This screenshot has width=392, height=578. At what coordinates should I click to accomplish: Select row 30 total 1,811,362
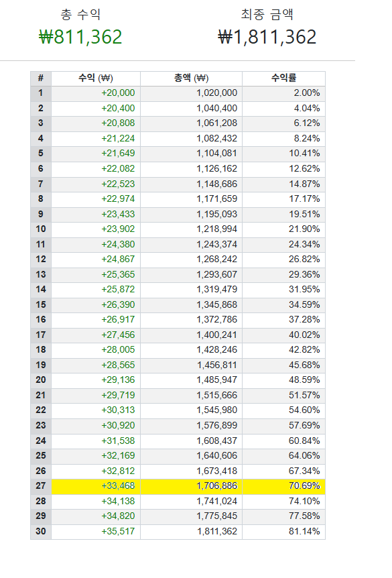217,531
